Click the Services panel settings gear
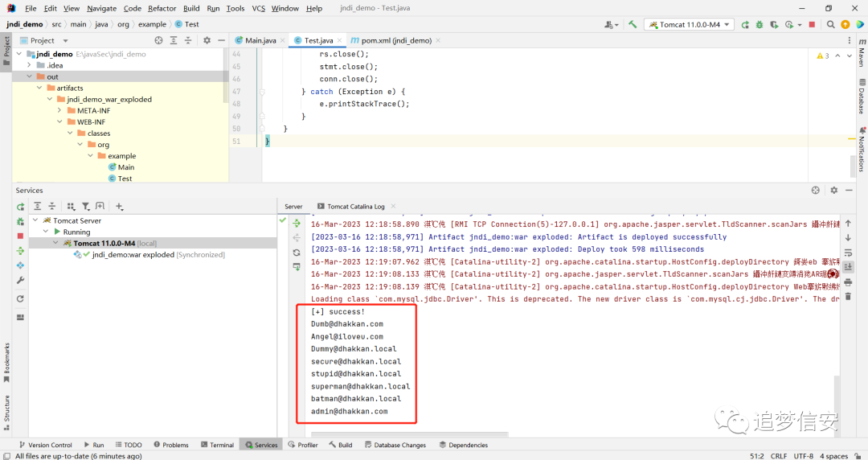Viewport: 868px width, 460px height. pos(833,190)
